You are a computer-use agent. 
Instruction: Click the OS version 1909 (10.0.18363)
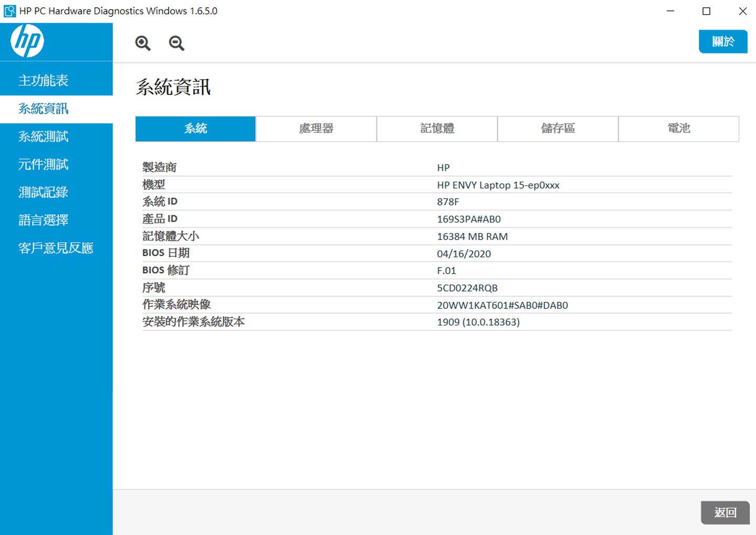(x=478, y=322)
